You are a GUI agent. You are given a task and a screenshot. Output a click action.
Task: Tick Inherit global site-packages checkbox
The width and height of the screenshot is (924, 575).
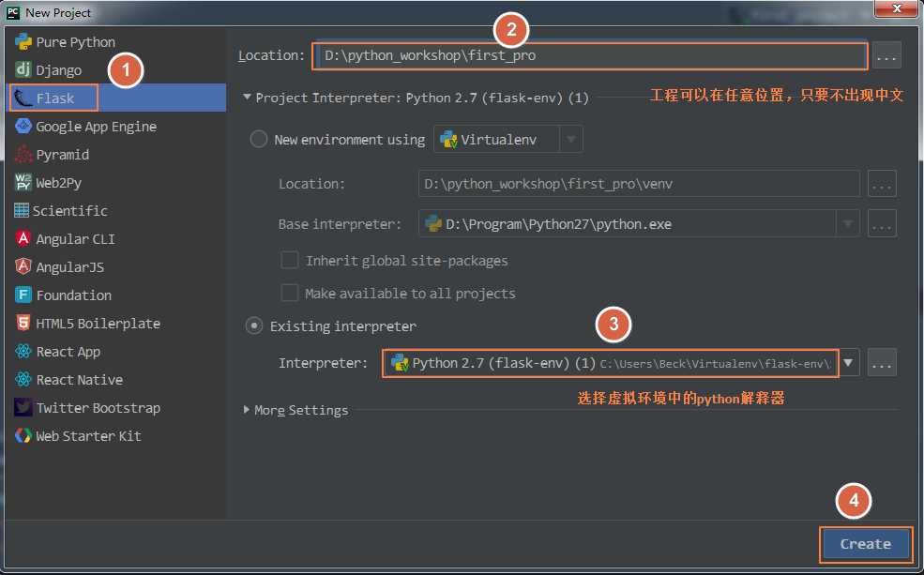289,260
